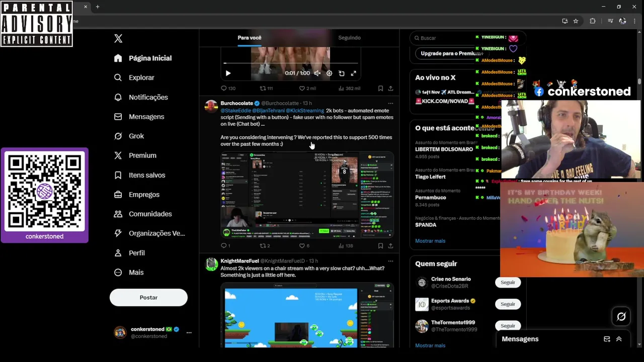
Task: Open Notificações in the sidebar
Action: pyautogui.click(x=141, y=97)
